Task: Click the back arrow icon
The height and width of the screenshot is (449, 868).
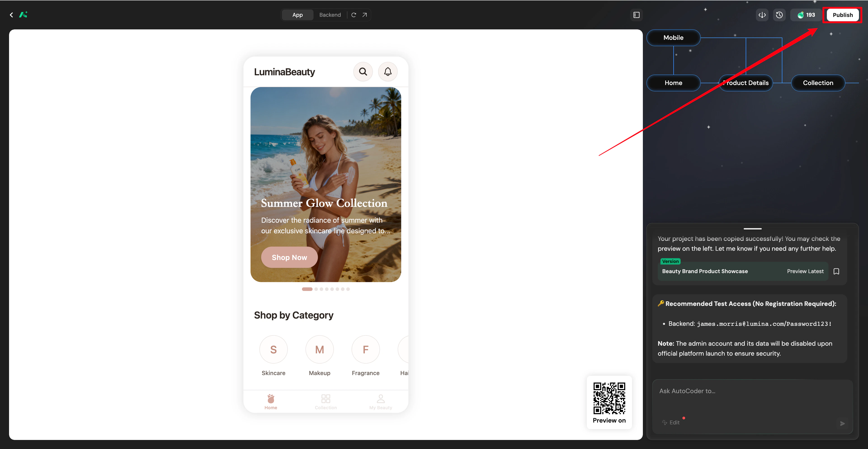Action: (12, 15)
